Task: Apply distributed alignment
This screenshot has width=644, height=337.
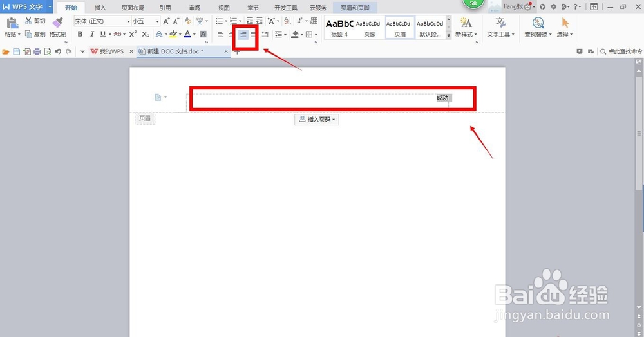Action: pyautogui.click(x=265, y=35)
